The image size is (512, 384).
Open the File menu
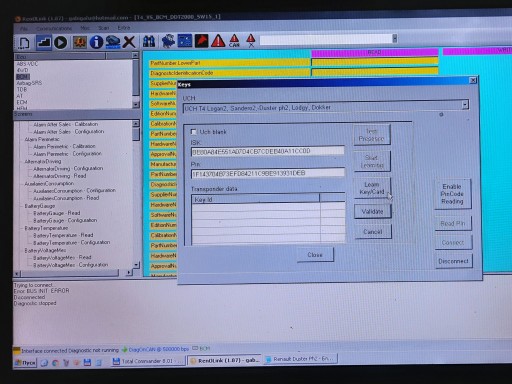[x=24, y=29]
